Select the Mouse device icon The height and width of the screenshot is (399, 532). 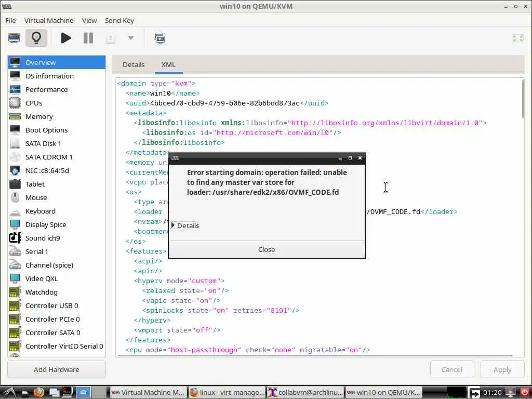15,197
